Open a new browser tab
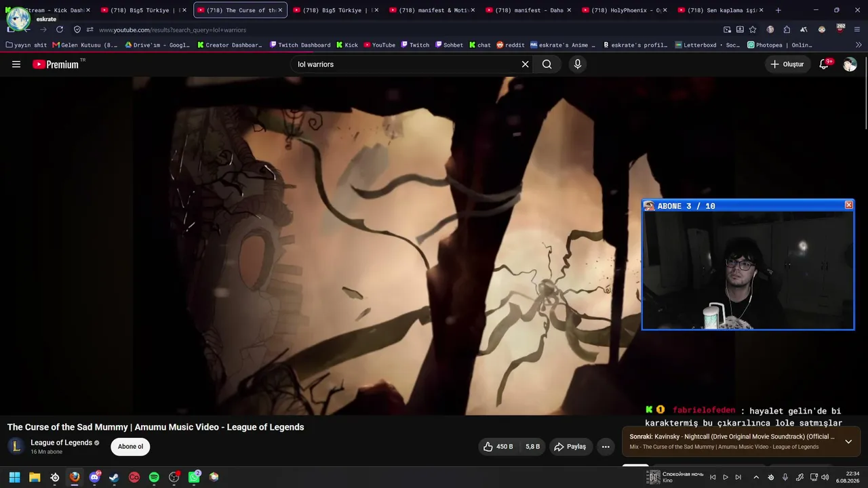The width and height of the screenshot is (868, 488). pyautogui.click(x=778, y=10)
